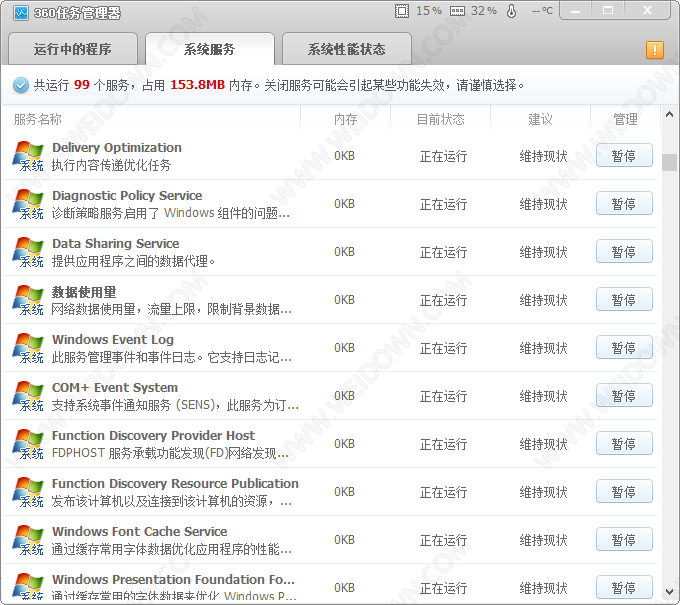Screen dimensions: 680x605
Task: Pause the Windows Event Log service
Action: coord(624,347)
